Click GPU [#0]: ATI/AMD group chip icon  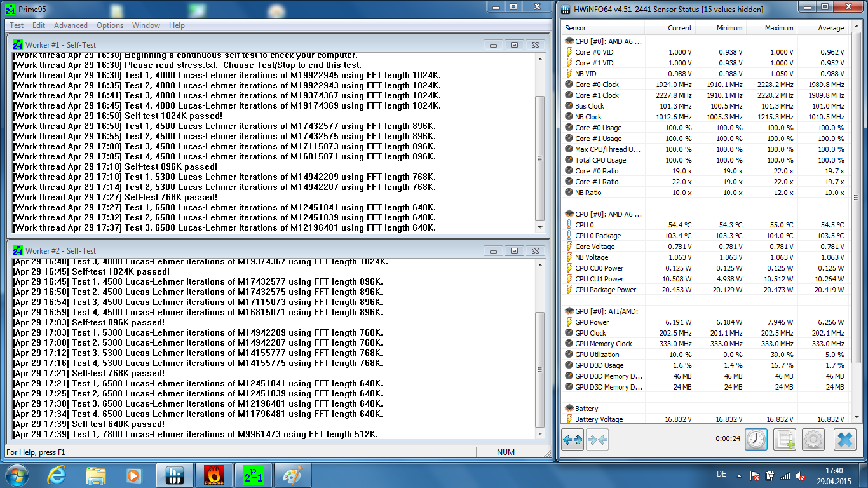pyautogui.click(x=569, y=311)
